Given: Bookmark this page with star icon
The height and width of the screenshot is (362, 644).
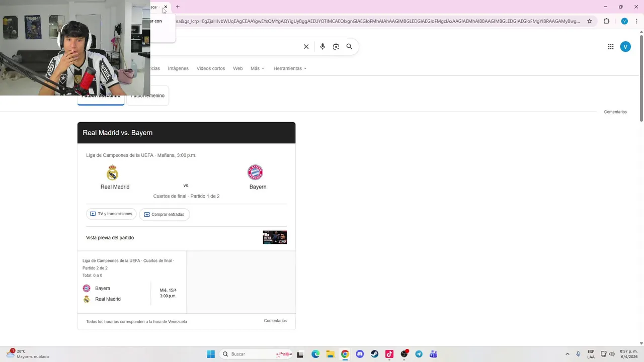Looking at the screenshot, I should click(590, 21).
